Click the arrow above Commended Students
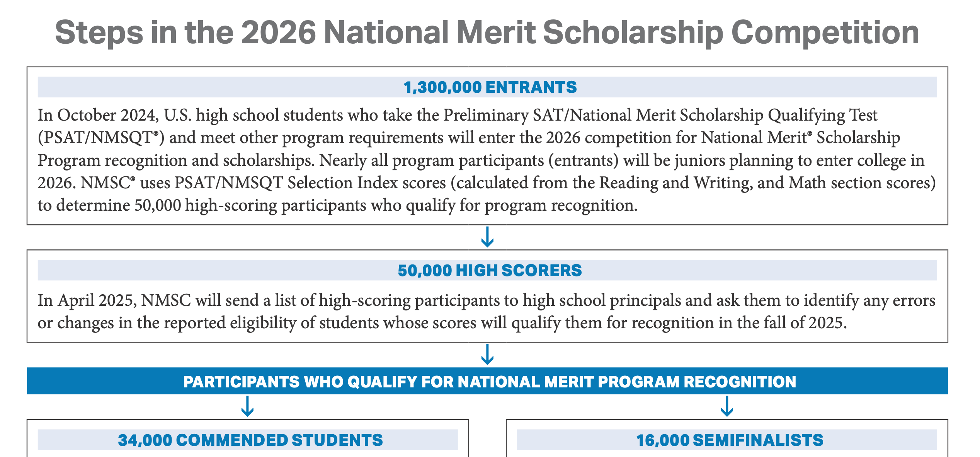The width and height of the screenshot is (980, 457). tap(247, 406)
